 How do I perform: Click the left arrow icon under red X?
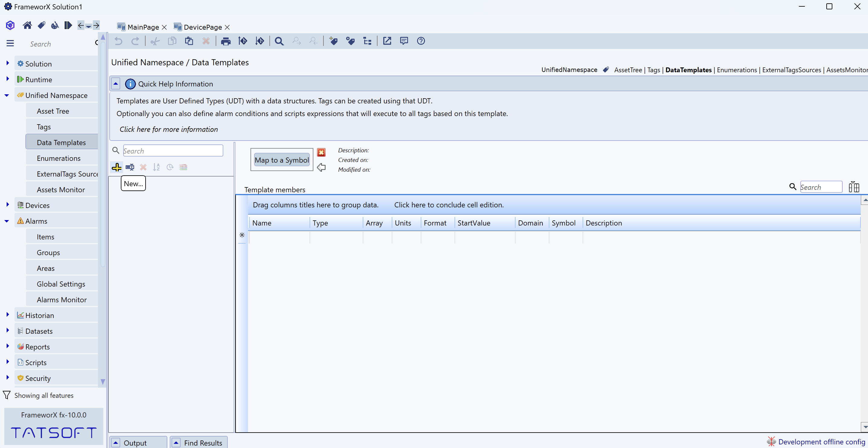(x=321, y=167)
